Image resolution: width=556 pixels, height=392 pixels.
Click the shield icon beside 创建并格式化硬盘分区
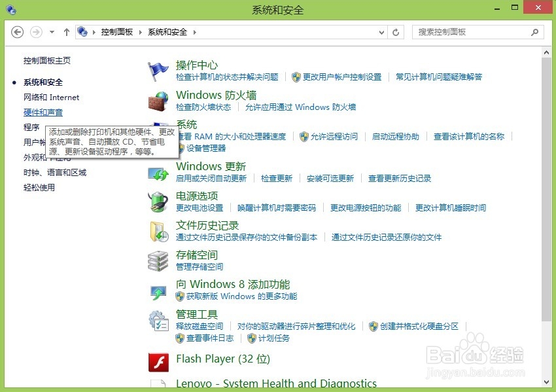(374, 327)
